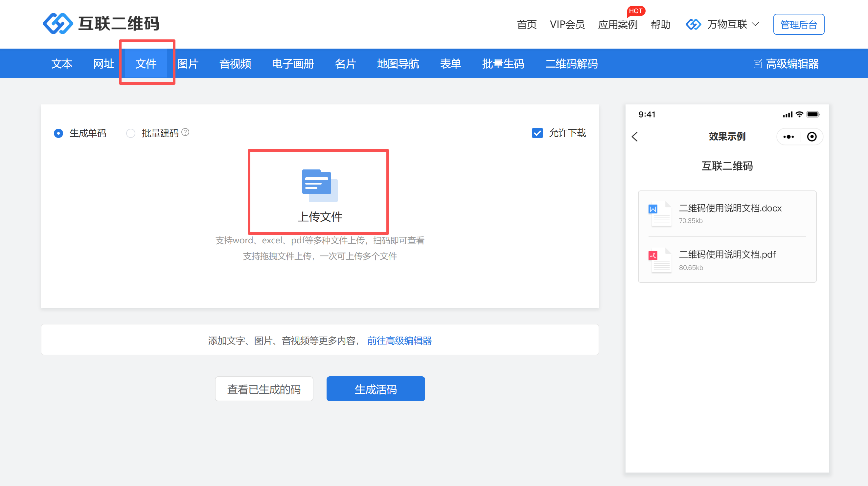
Task: Click the 生成活码 button
Action: click(x=376, y=389)
